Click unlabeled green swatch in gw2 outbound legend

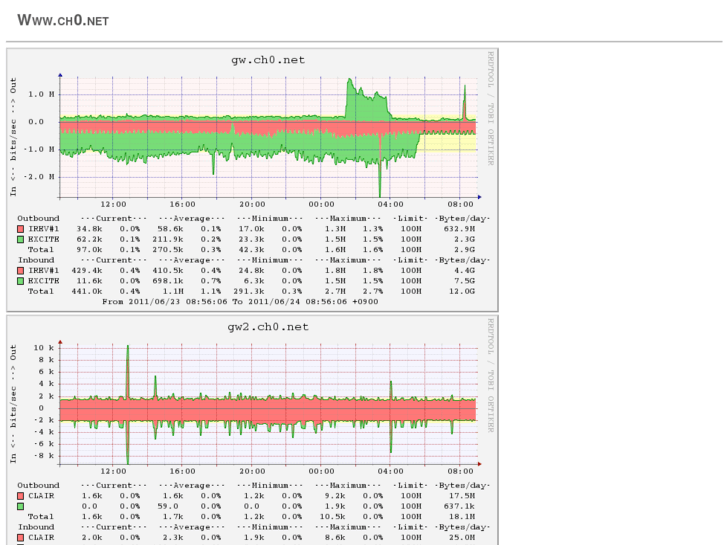[x=21, y=506]
